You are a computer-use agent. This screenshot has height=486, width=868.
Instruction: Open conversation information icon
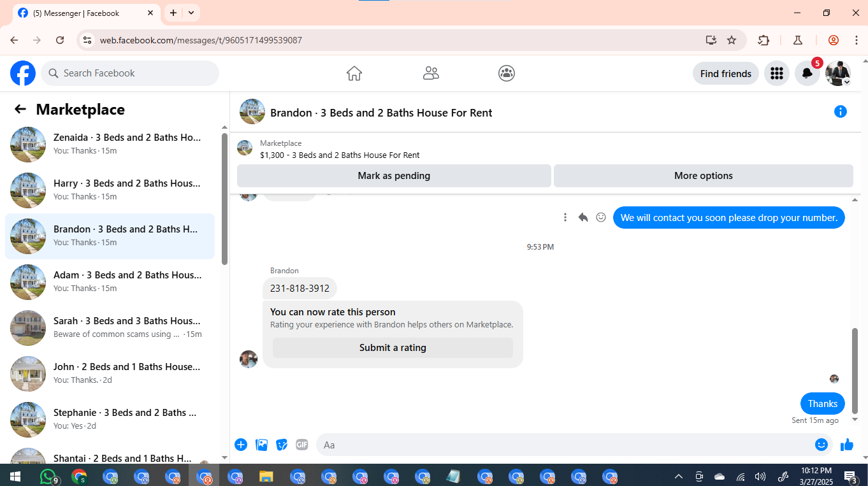pos(841,112)
